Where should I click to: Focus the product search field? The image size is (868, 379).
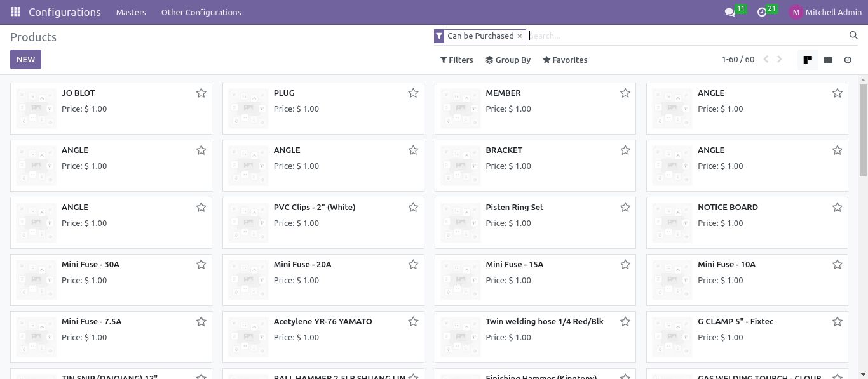[686, 36]
